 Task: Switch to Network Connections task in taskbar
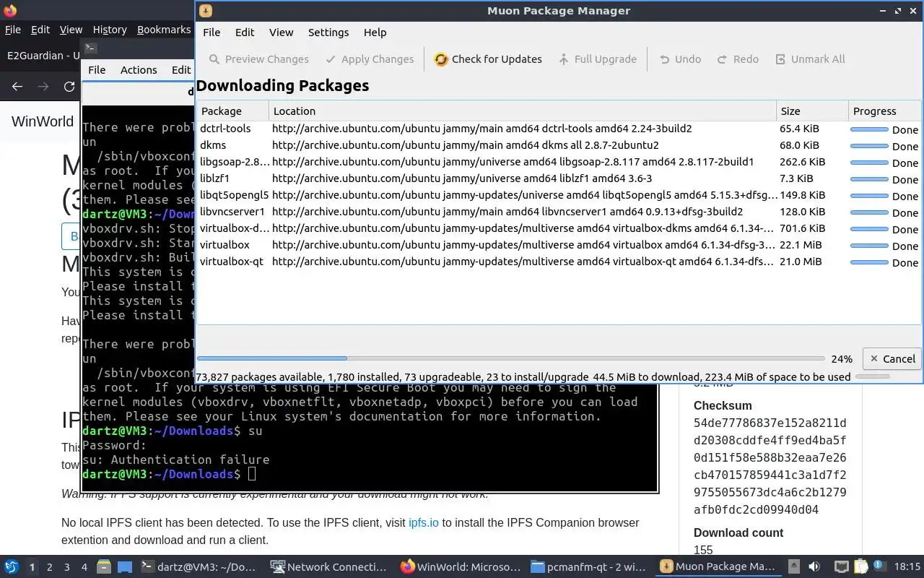click(328, 567)
